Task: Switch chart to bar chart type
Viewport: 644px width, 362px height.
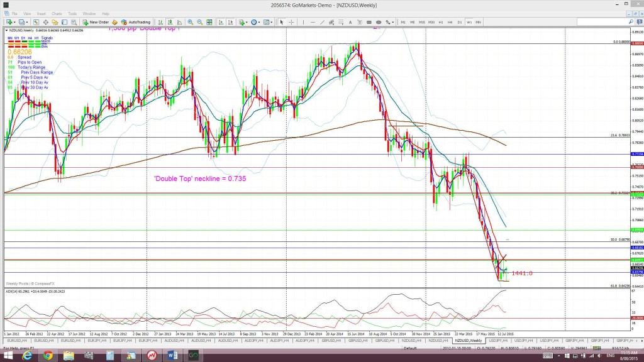Action: [160, 22]
